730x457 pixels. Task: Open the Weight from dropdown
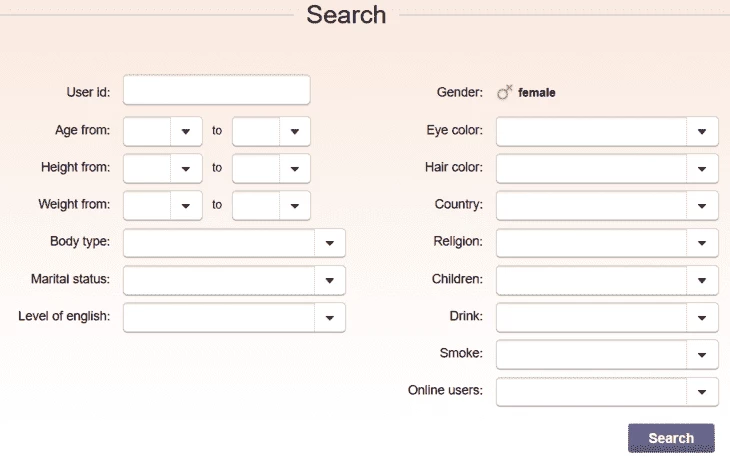(162, 205)
